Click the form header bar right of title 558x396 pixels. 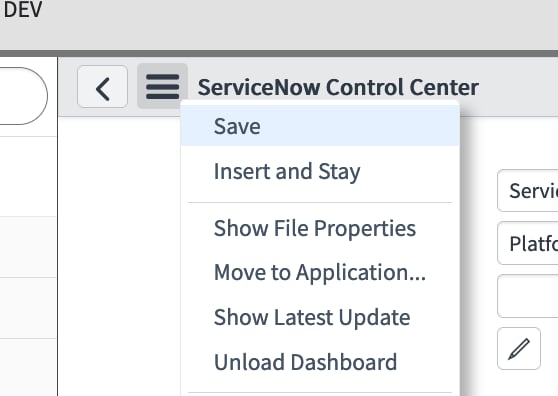[x=518, y=88]
